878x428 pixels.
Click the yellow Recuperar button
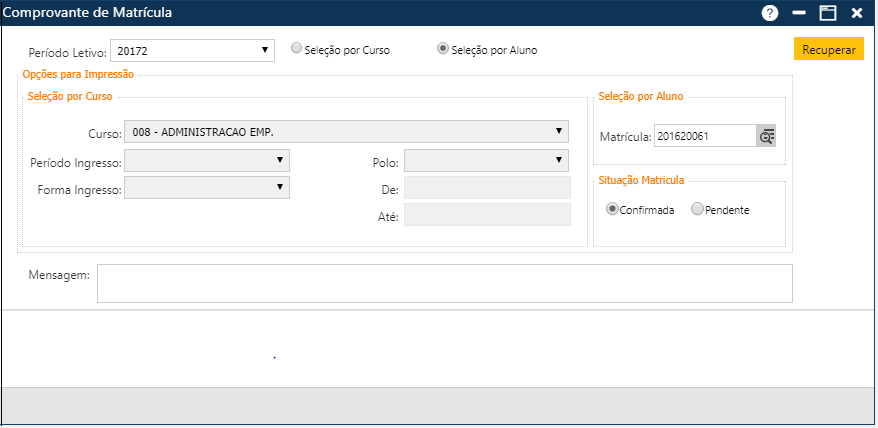click(829, 49)
